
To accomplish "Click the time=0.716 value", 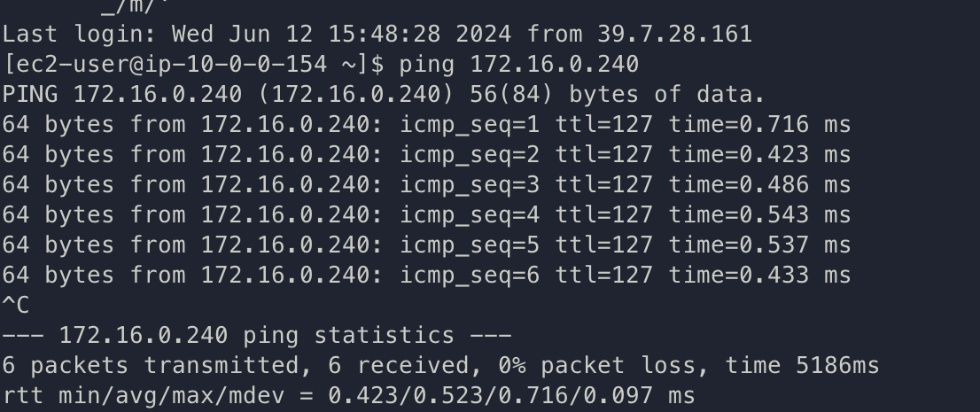I will [x=739, y=125].
